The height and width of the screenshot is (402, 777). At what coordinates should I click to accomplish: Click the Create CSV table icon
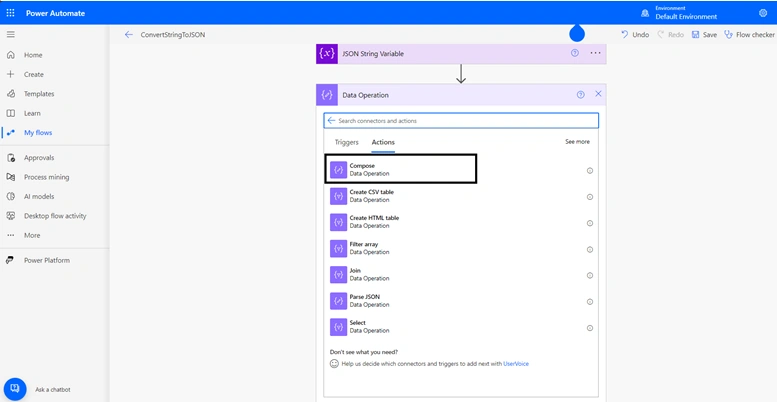coord(338,196)
